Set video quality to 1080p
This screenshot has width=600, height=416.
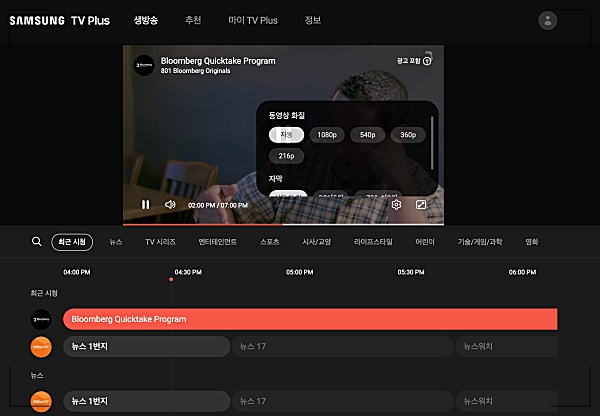(x=327, y=135)
